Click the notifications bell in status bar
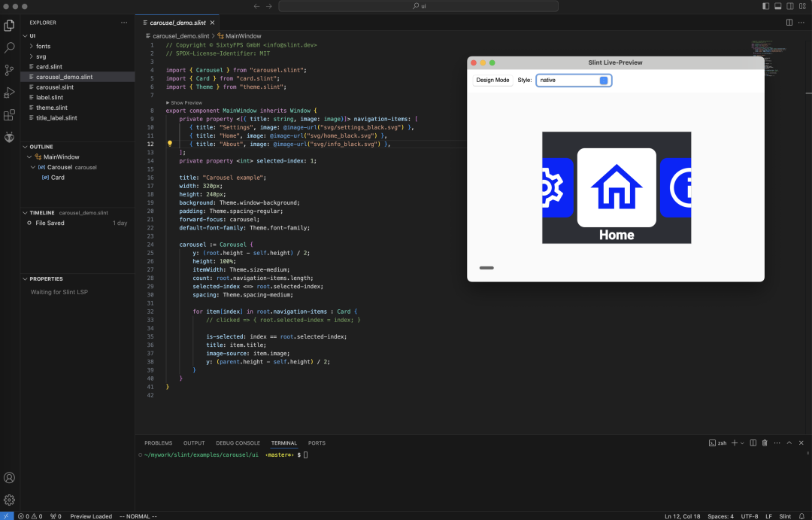The image size is (812, 520). [x=801, y=515]
